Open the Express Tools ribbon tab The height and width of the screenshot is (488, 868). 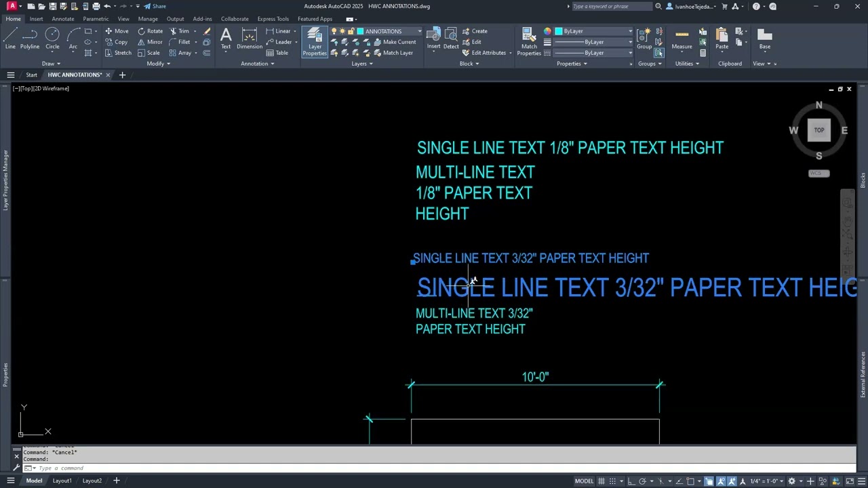pos(273,19)
